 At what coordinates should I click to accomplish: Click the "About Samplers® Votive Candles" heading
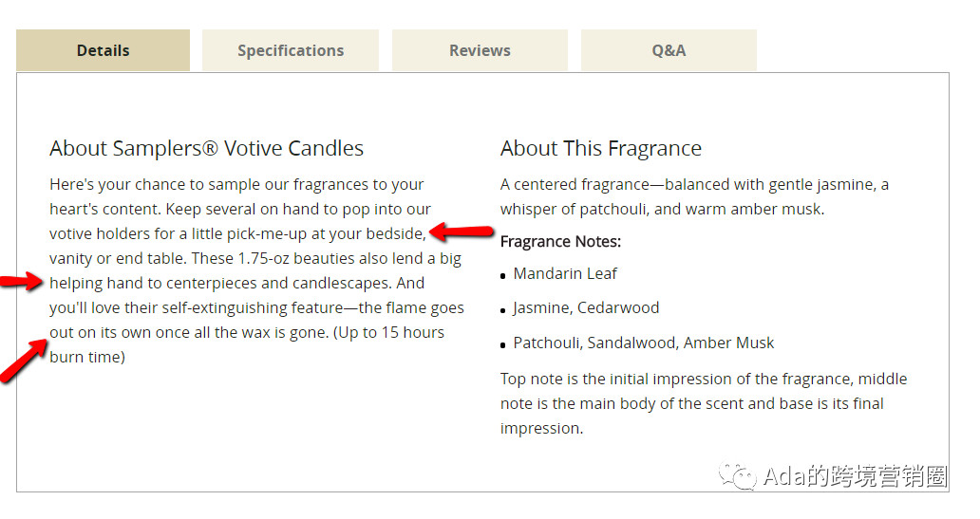click(x=206, y=148)
